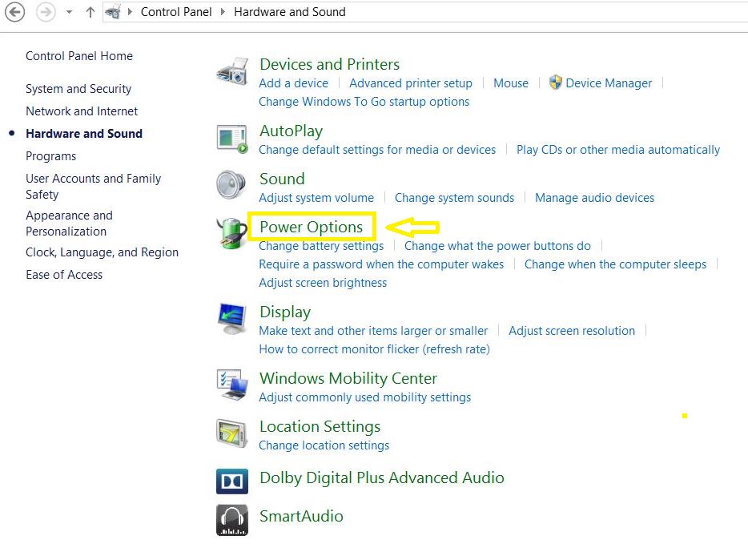Click the AutoPlay category icon
Viewport: 748px width, 560px height.
[231, 138]
